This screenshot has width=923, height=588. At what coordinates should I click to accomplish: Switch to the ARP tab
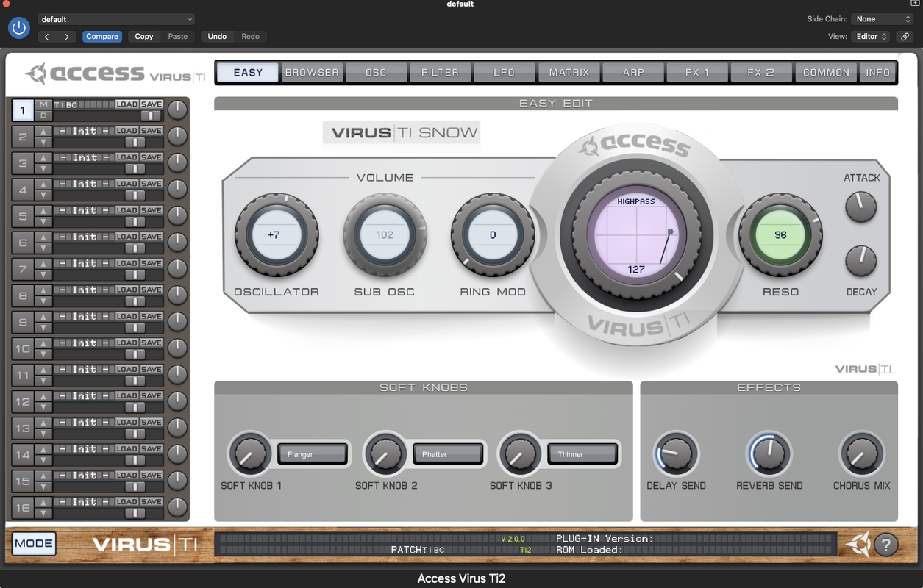632,72
